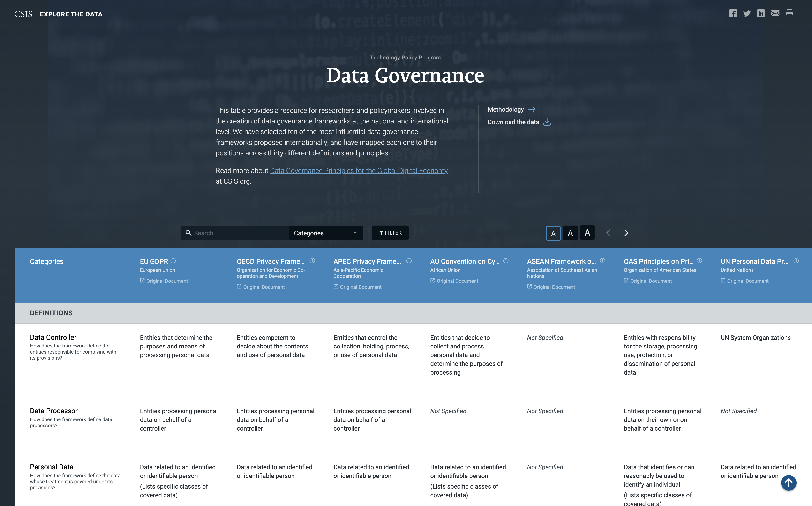
Task: Select the small text size option
Action: 553,233
